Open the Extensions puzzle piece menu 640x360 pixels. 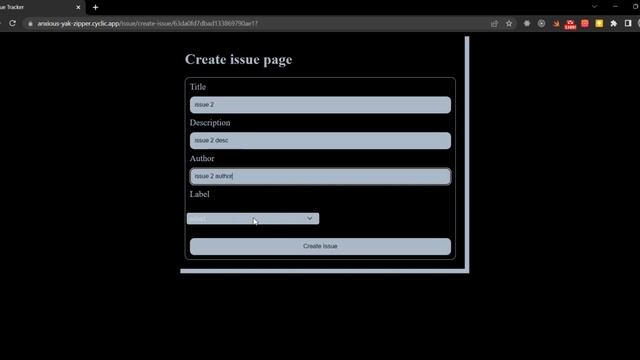point(613,24)
